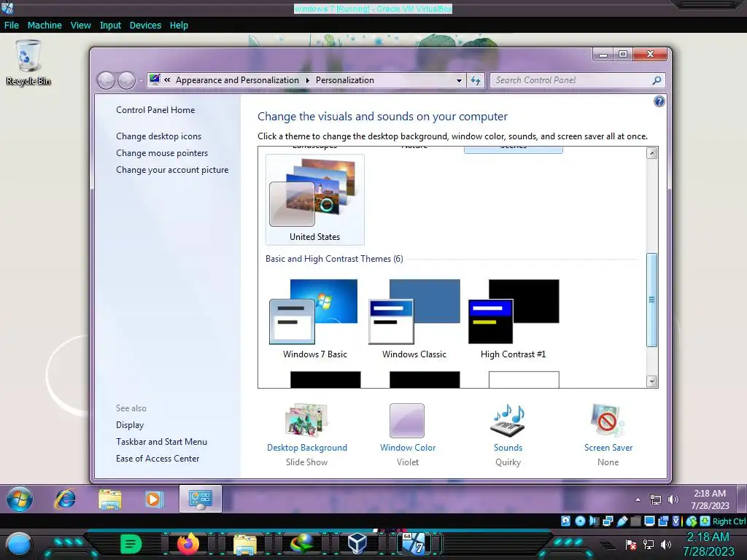This screenshot has width=747, height=560.
Task: Open the Windows 7 Start orb
Action: 20,499
